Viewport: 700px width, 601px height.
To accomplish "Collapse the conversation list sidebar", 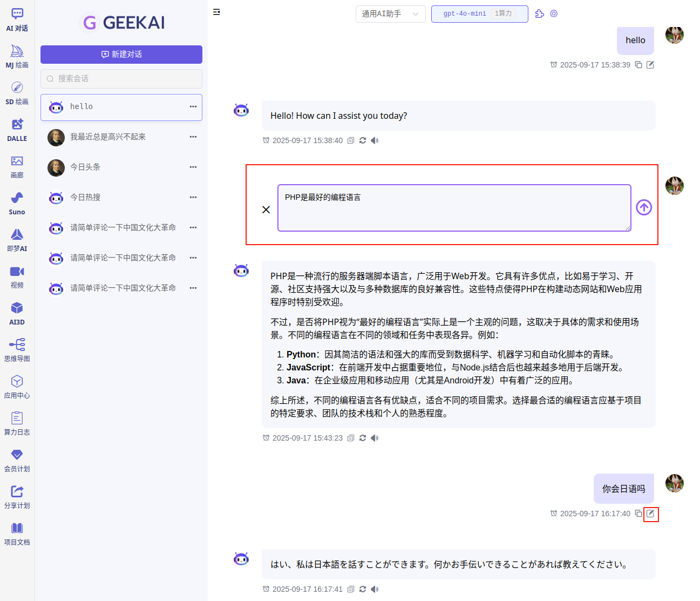I will coord(216,12).
